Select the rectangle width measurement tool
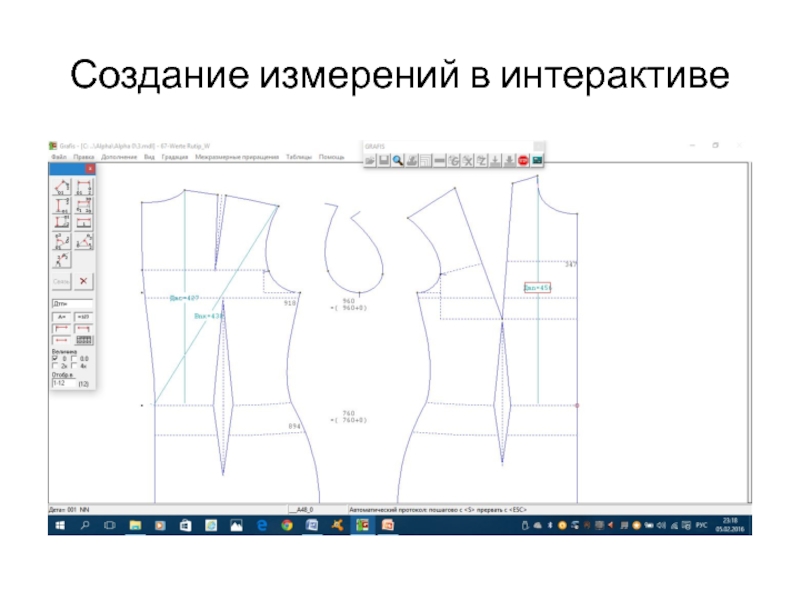800x600 pixels. [x=84, y=223]
